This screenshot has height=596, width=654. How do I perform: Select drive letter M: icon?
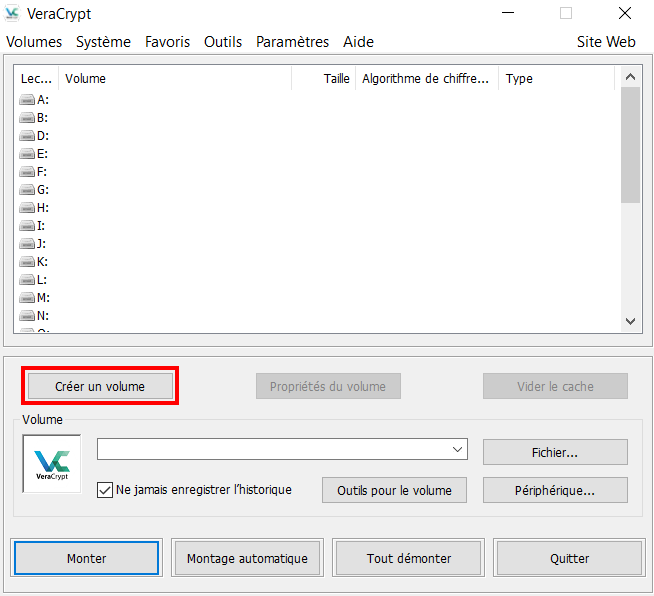point(27,298)
